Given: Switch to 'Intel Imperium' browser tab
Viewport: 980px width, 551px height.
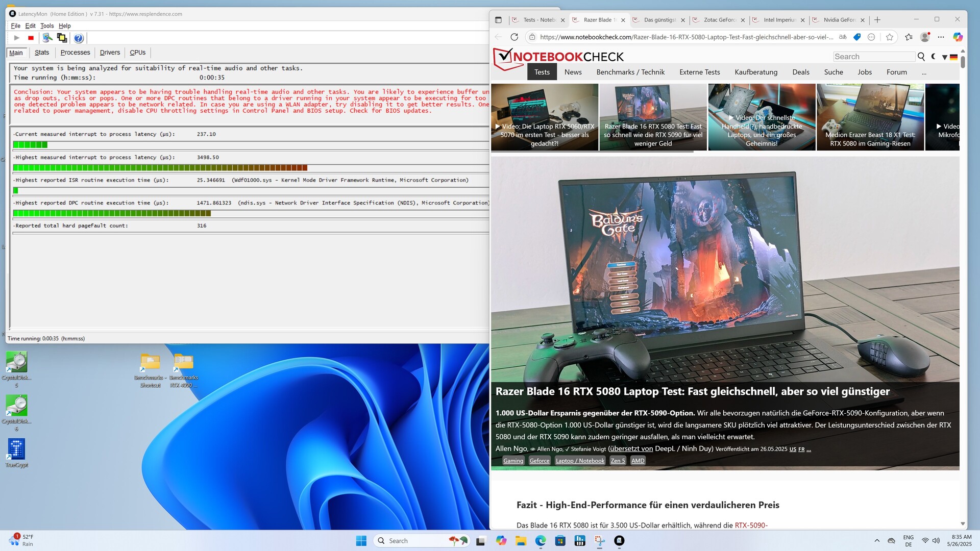Looking at the screenshot, I should point(778,20).
